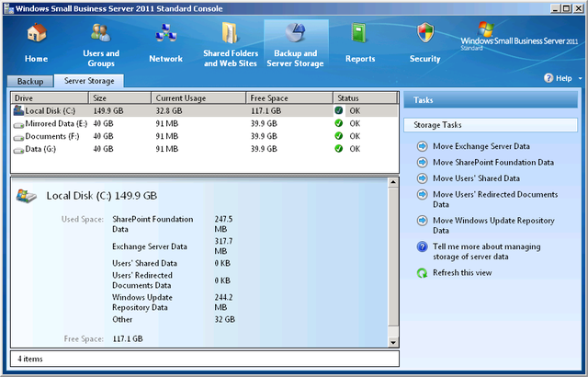
Task: Click the 4 items status bar text
Action: click(x=30, y=359)
